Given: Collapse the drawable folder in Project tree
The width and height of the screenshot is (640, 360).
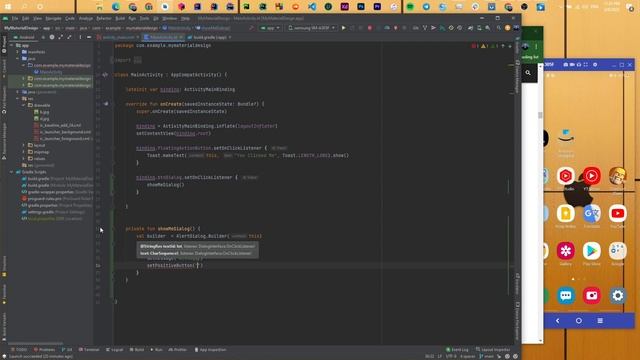Looking at the screenshot, I should 24,105.
